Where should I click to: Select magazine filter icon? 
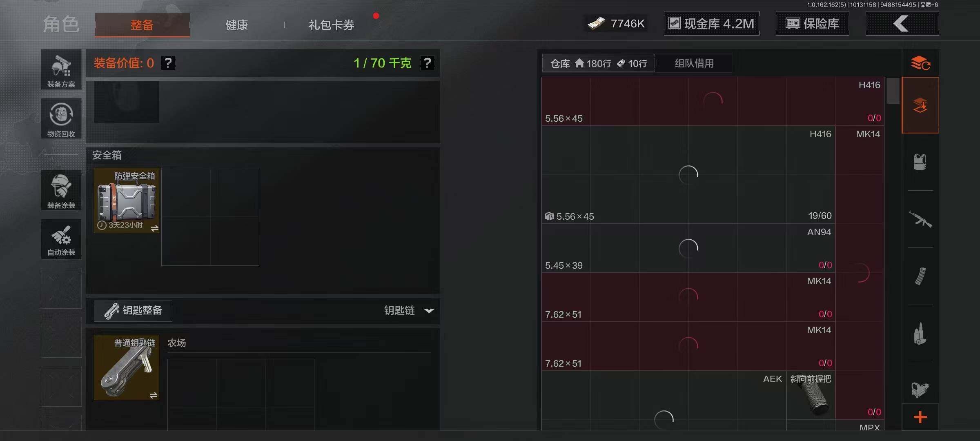click(920, 276)
